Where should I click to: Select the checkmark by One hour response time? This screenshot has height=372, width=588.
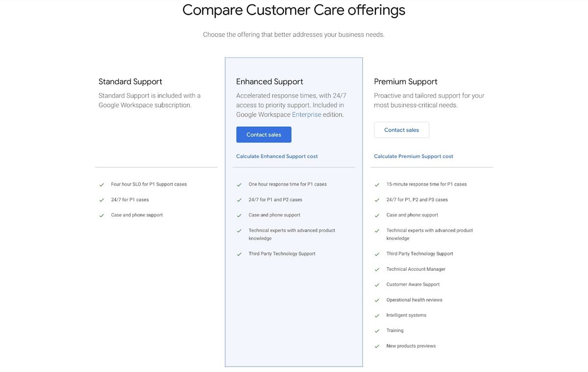click(x=239, y=185)
